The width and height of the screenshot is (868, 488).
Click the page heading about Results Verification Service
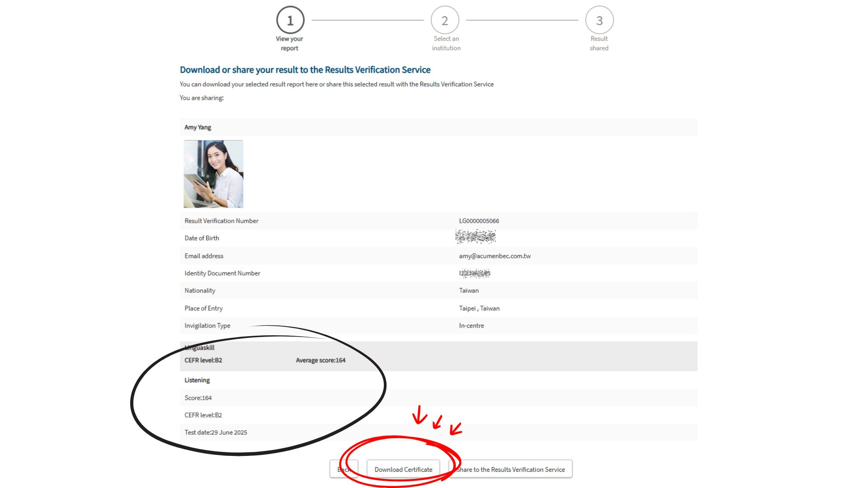(x=305, y=70)
